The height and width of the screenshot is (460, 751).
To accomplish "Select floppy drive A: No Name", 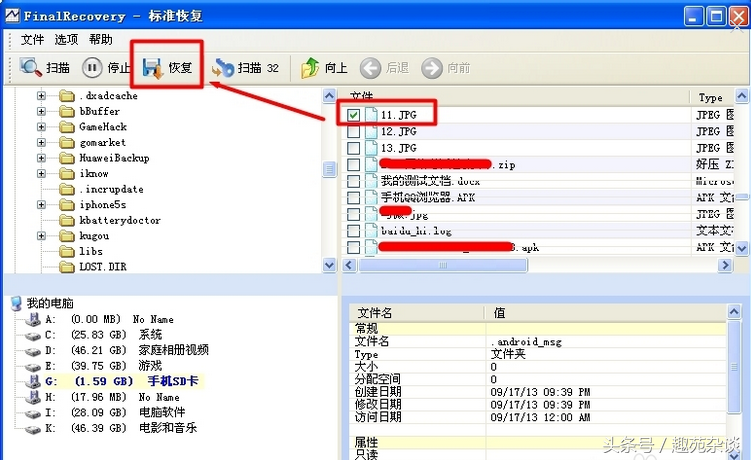I will [99, 319].
